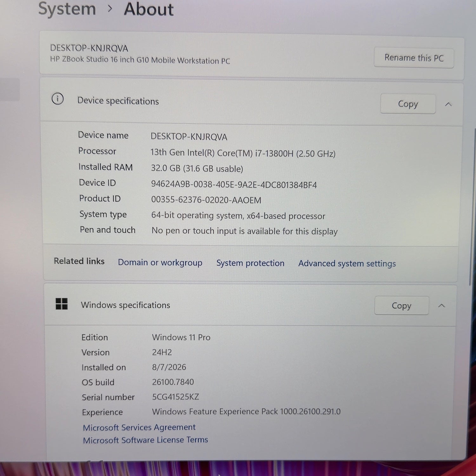476x476 pixels.
Task: Go back to System in the breadcrumb
Action: coord(67,9)
